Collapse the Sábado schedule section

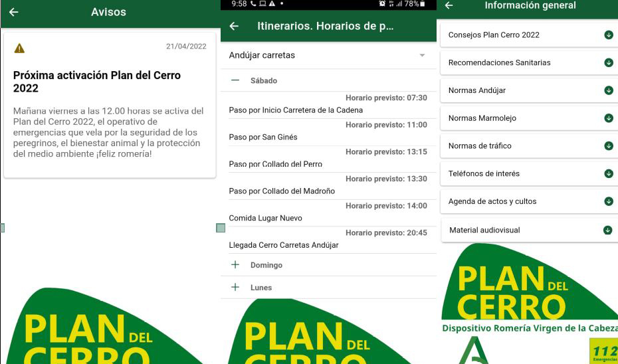coord(235,80)
